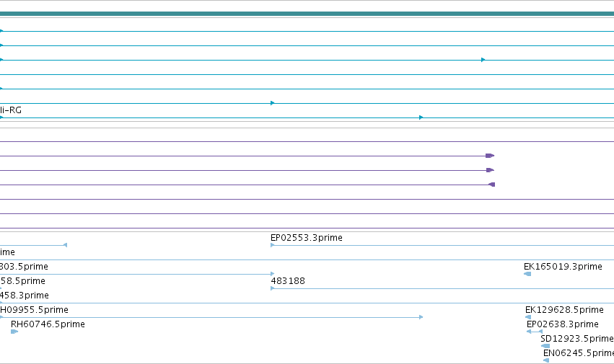Select the EN06245.5prime label
The height and width of the screenshot is (364, 614).
coord(579,353)
